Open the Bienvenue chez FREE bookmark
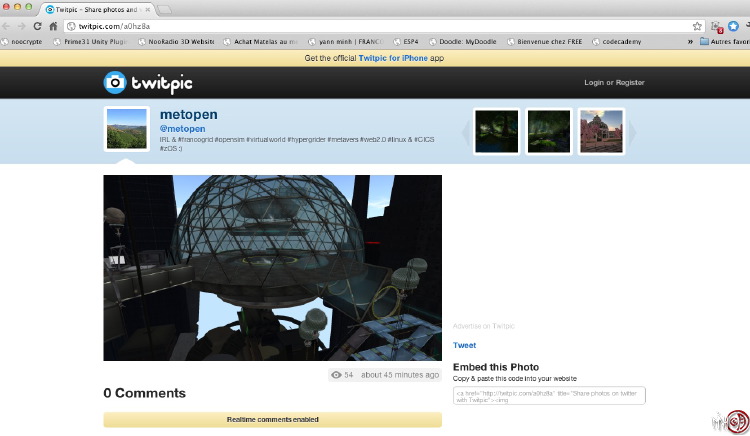Viewport: 750px width, 436px height. click(545, 42)
